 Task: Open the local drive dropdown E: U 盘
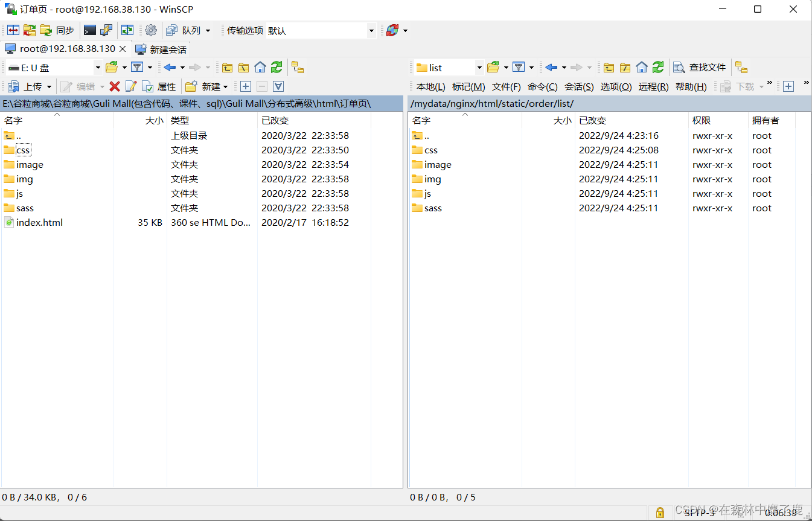tap(54, 68)
